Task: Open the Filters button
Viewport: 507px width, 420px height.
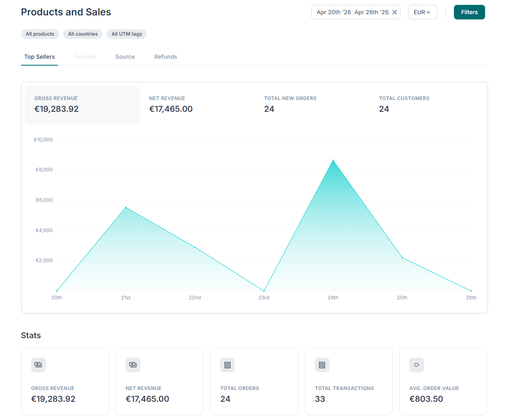Action: point(469,12)
